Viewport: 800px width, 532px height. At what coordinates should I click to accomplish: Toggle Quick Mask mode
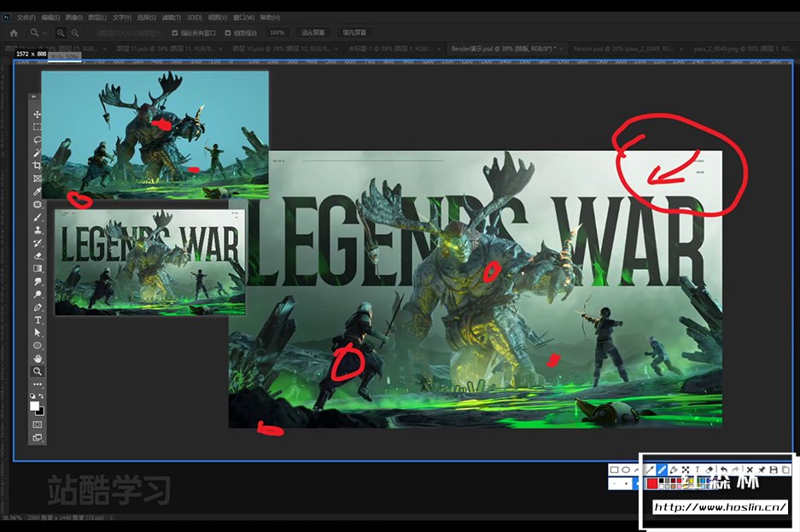[38, 424]
